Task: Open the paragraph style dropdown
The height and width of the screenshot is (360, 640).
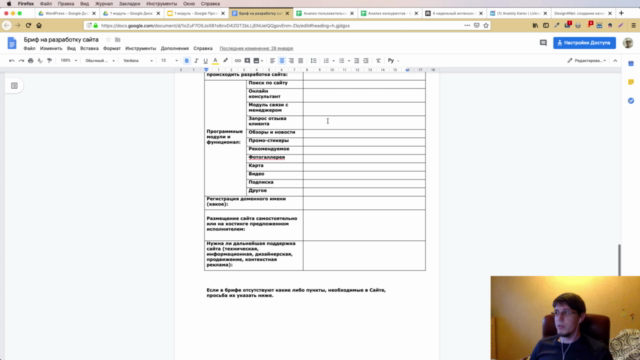Action: [100, 61]
